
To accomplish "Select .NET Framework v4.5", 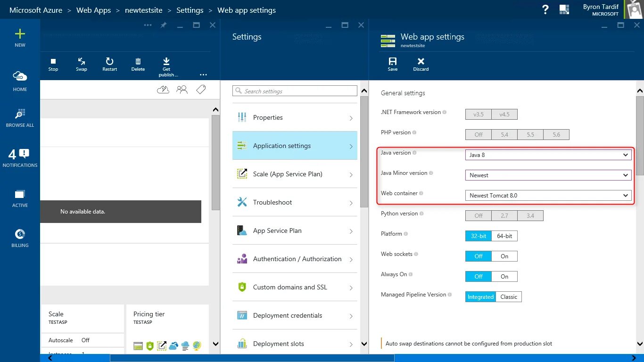I will [504, 114].
